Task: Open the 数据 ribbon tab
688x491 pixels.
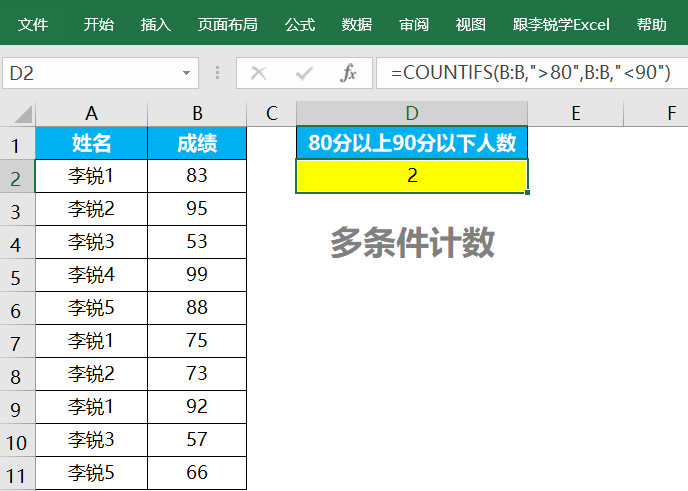Action: pyautogui.click(x=356, y=24)
